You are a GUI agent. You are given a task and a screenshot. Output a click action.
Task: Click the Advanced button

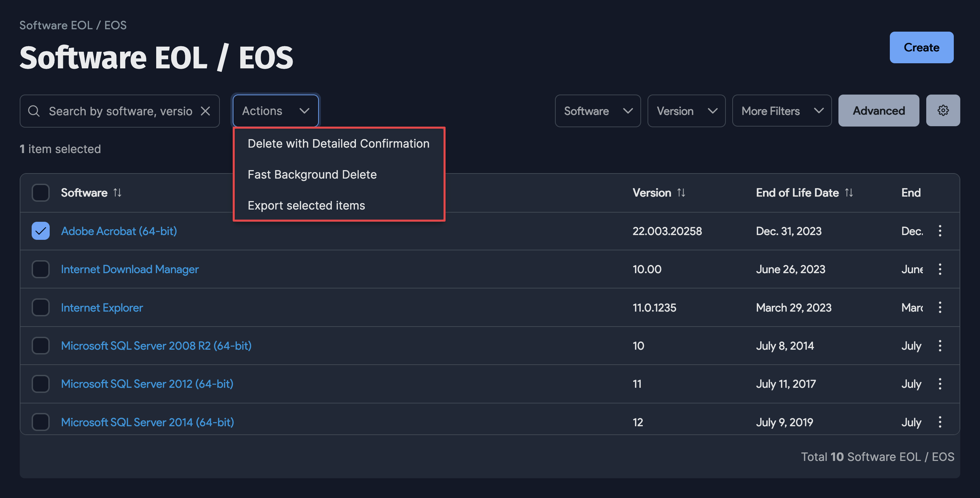878,111
